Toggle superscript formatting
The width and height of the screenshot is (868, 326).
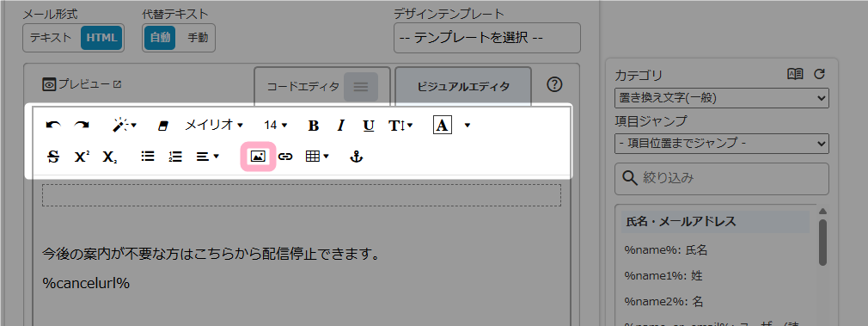pyautogui.click(x=82, y=157)
